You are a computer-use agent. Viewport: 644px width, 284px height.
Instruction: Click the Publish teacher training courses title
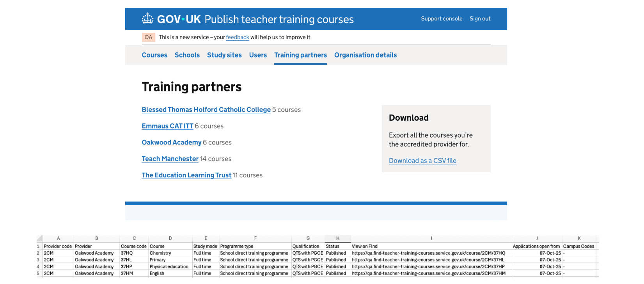coord(279,19)
